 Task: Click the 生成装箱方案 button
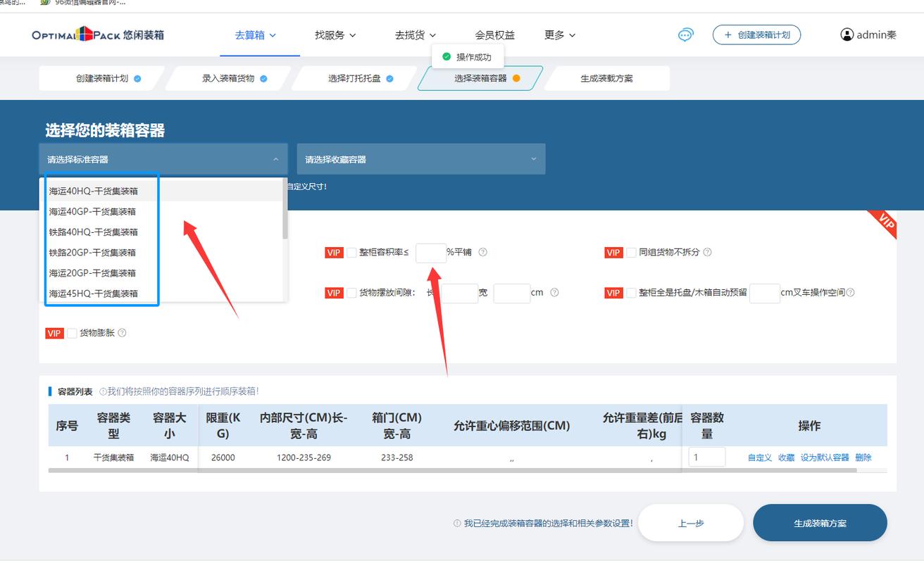820,522
